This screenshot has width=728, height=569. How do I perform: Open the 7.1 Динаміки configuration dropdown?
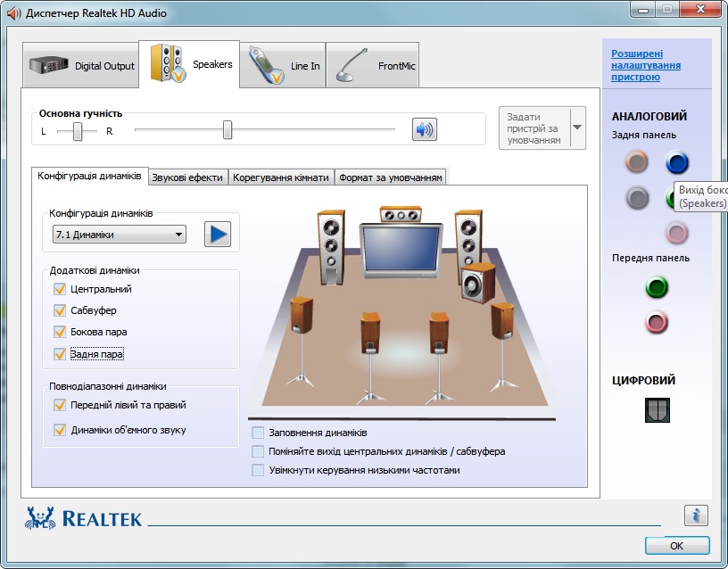click(x=120, y=235)
